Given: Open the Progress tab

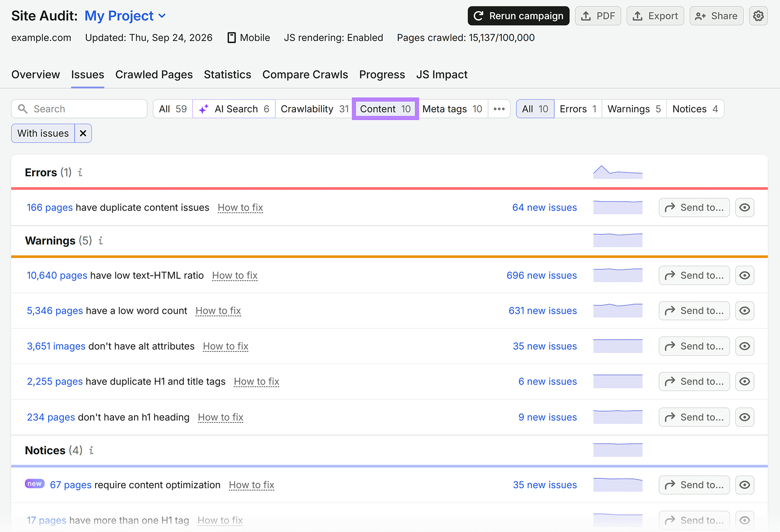Looking at the screenshot, I should click(x=382, y=75).
